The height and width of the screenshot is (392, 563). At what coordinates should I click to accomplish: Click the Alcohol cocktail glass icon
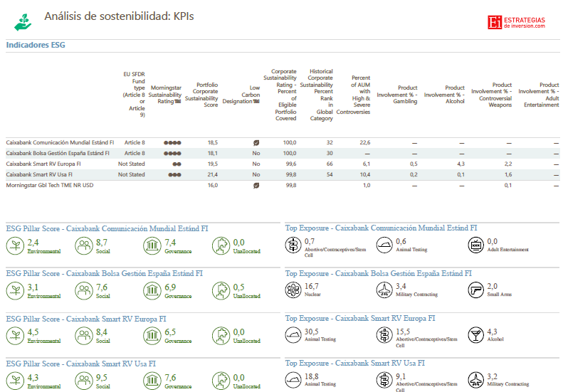click(x=476, y=334)
